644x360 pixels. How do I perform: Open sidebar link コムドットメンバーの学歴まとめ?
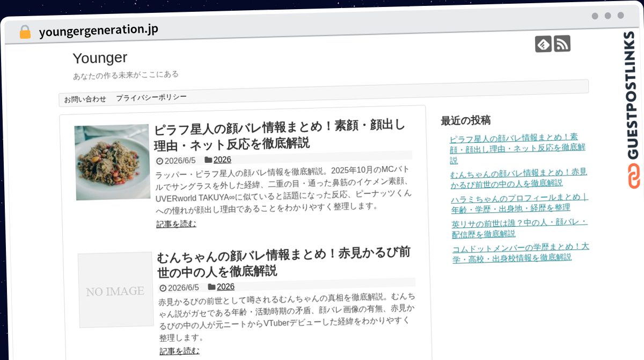coord(521,252)
